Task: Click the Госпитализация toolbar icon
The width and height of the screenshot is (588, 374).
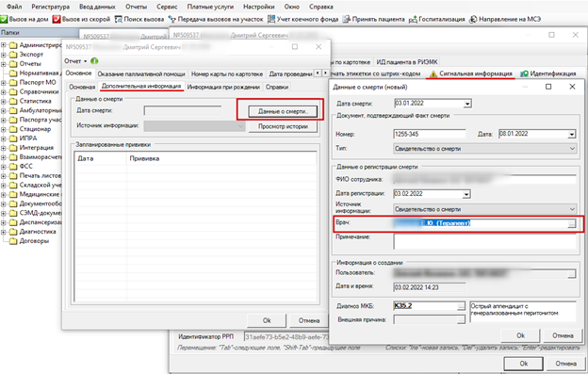Action: 413,19
